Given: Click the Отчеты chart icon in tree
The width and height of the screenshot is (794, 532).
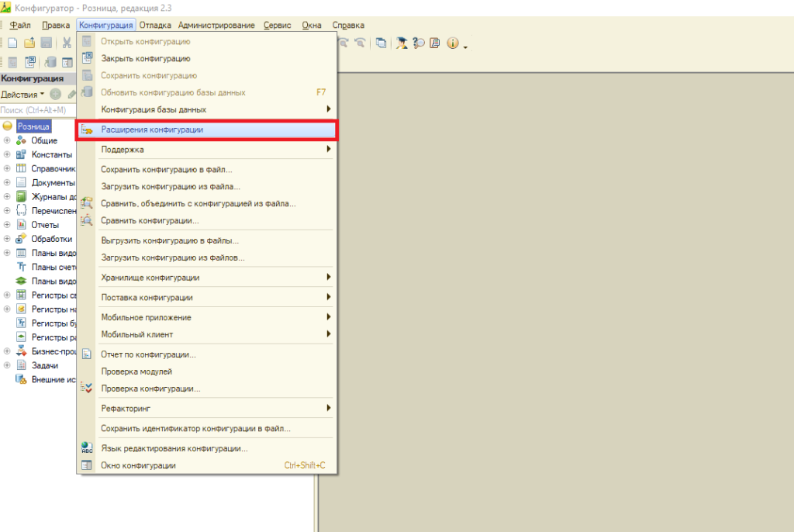Looking at the screenshot, I should (22, 225).
